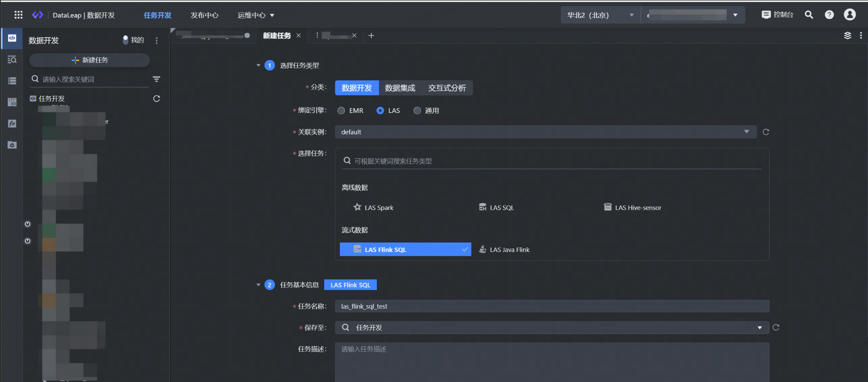Click the LAS Flink SQL tag

pyautogui.click(x=350, y=285)
